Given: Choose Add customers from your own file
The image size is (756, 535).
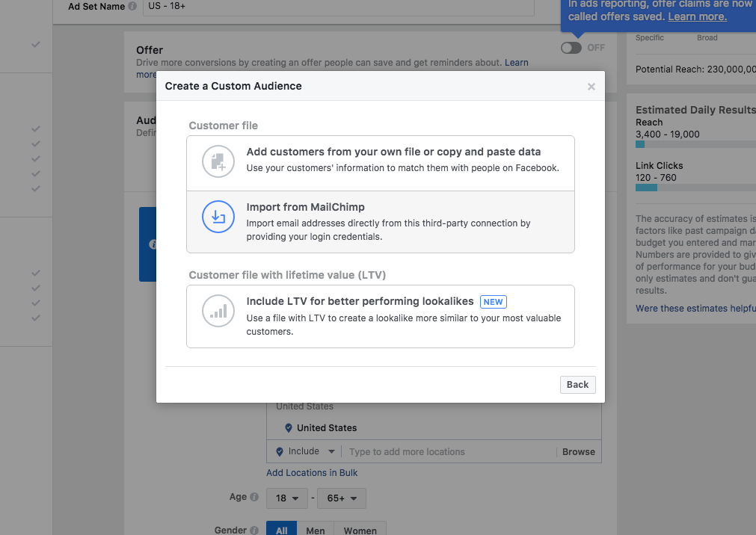Looking at the screenshot, I should (381, 164).
